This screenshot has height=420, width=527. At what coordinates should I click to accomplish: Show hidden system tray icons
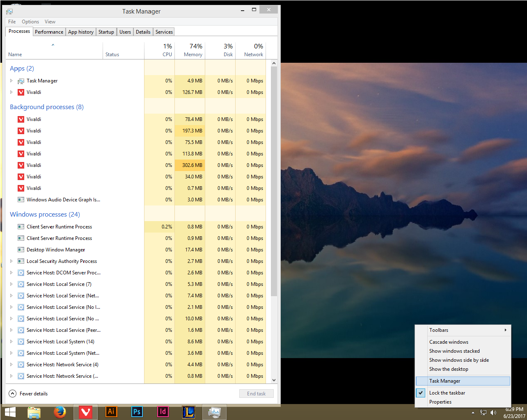pos(473,413)
